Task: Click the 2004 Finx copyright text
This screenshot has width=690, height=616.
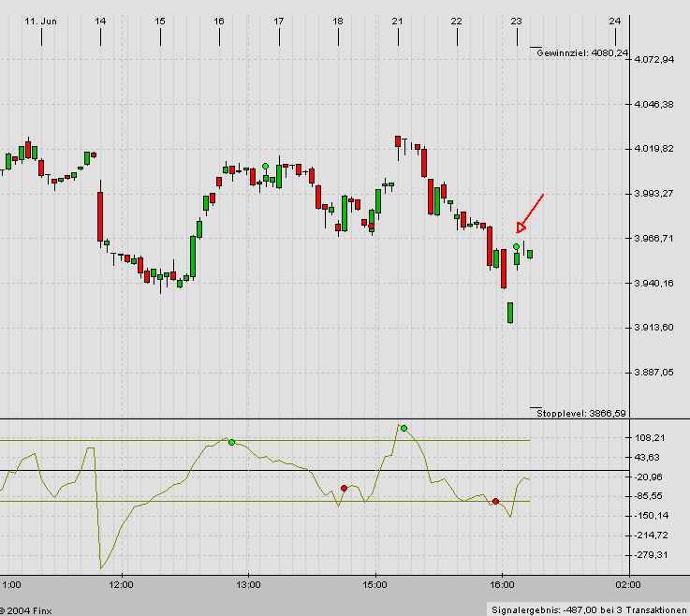Action: (28, 609)
